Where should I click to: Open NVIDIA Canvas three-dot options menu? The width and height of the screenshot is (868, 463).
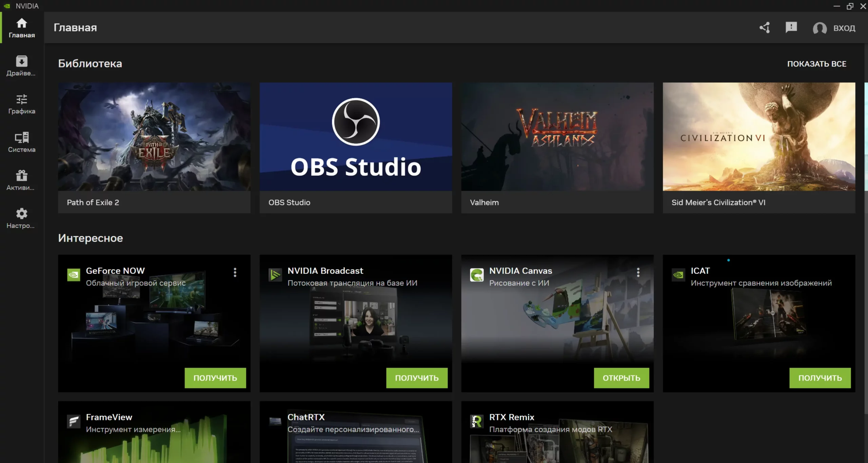click(638, 272)
